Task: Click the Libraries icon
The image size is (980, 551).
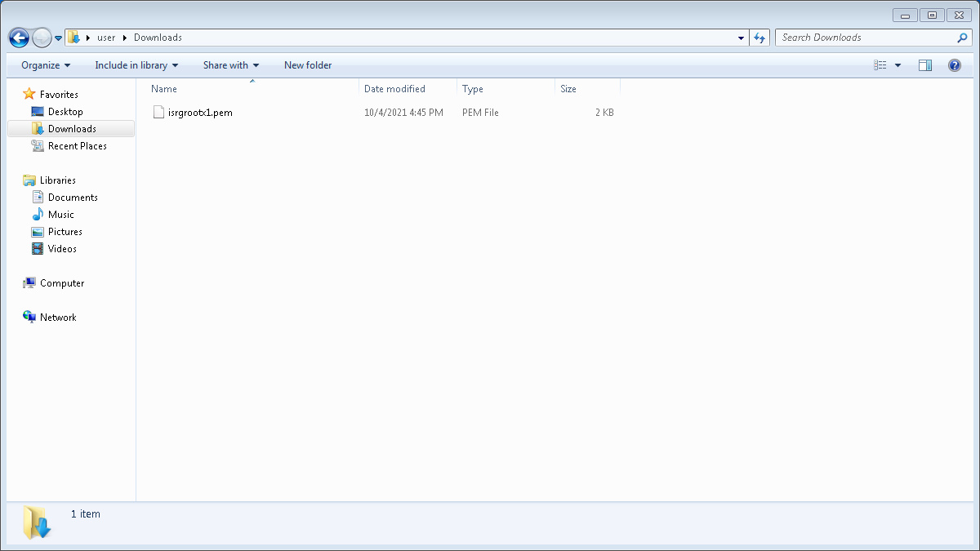Action: [x=29, y=180]
